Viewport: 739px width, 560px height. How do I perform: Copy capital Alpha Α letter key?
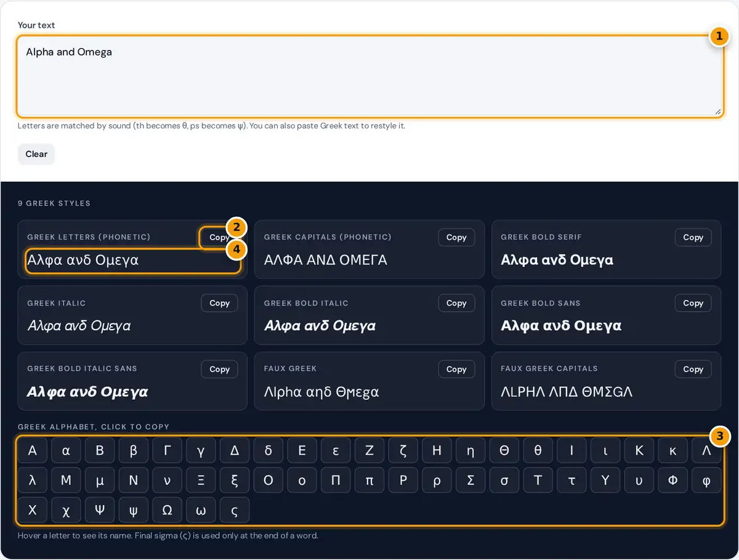point(33,450)
